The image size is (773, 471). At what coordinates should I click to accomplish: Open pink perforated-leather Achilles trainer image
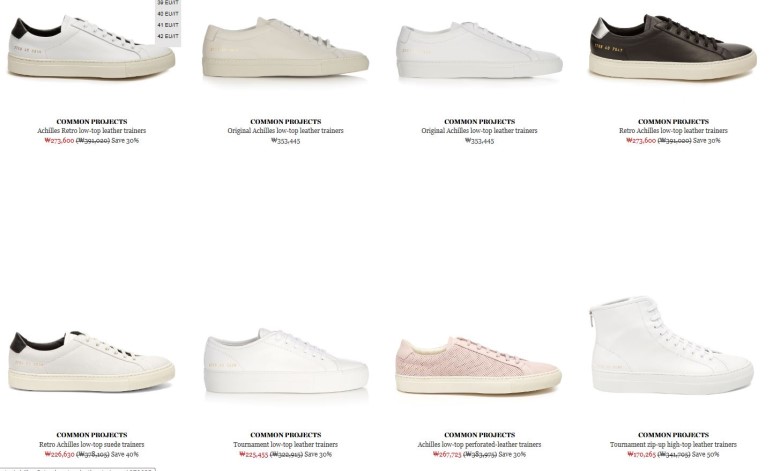pyautogui.click(x=479, y=365)
